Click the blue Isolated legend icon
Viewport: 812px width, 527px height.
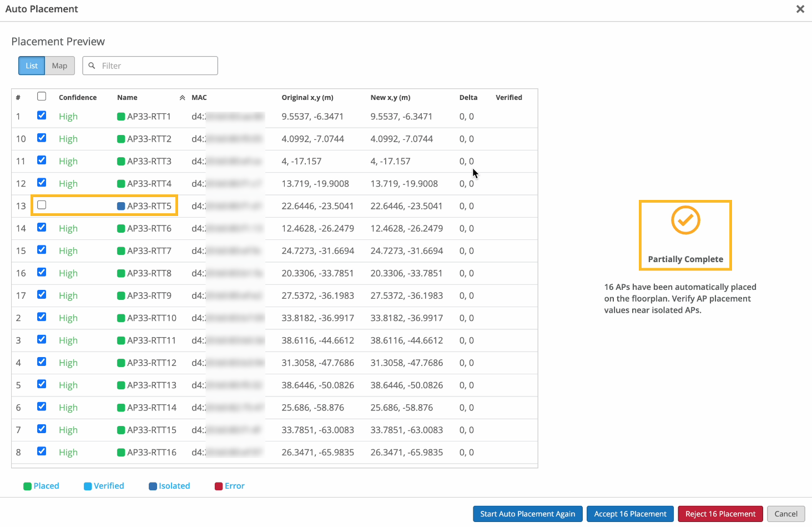click(x=153, y=486)
